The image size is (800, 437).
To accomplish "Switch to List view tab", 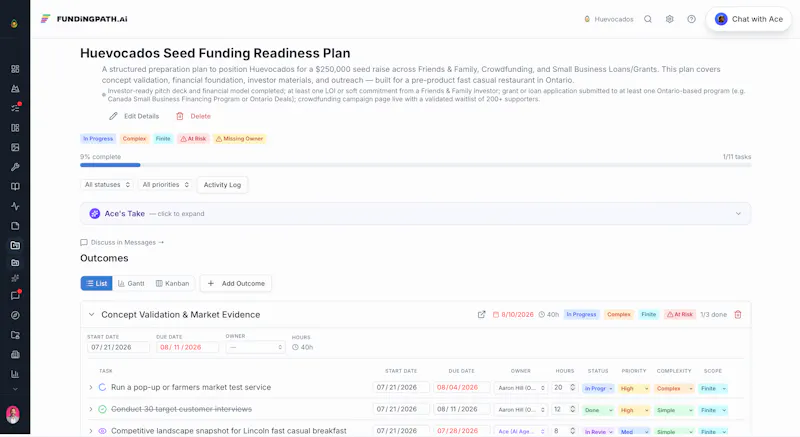I will (96, 284).
